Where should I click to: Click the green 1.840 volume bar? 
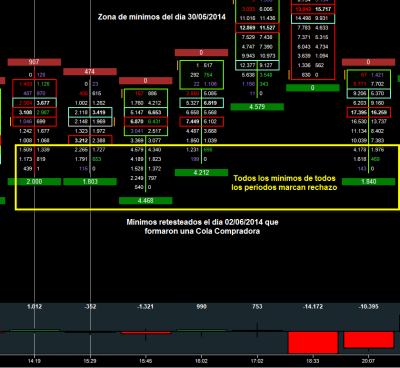coord(368,182)
